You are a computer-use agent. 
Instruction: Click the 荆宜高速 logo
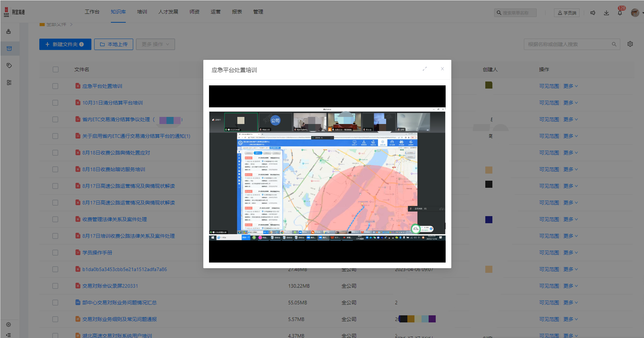coord(15,12)
